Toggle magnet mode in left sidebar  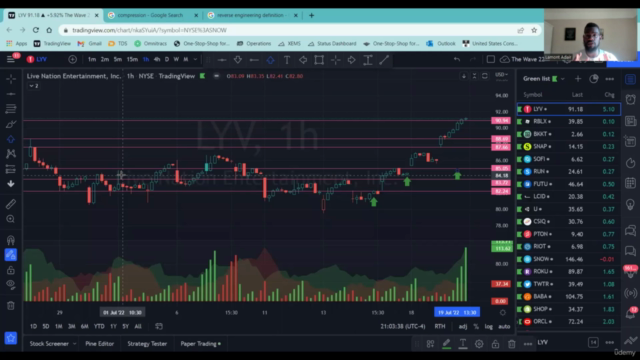tap(11, 240)
